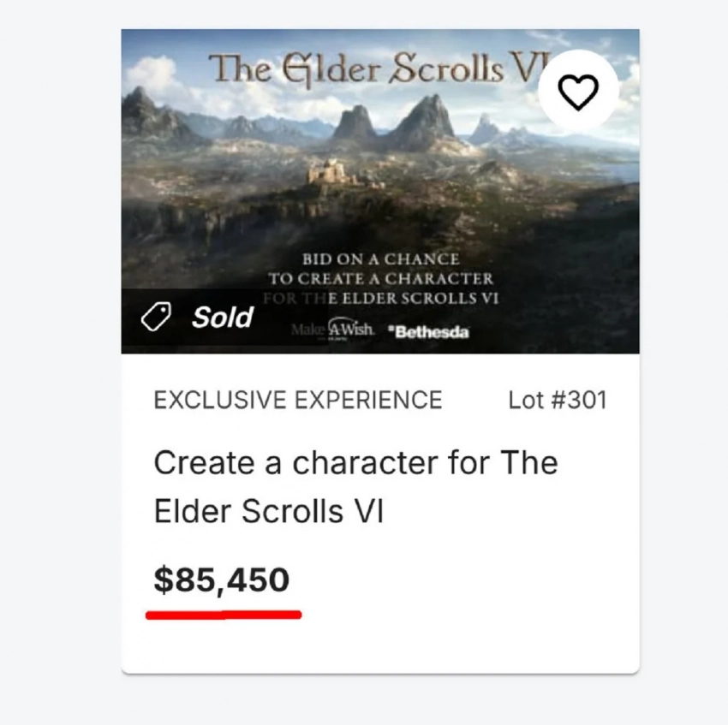
Task: Click the Sold price tag icon
Action: click(x=156, y=318)
